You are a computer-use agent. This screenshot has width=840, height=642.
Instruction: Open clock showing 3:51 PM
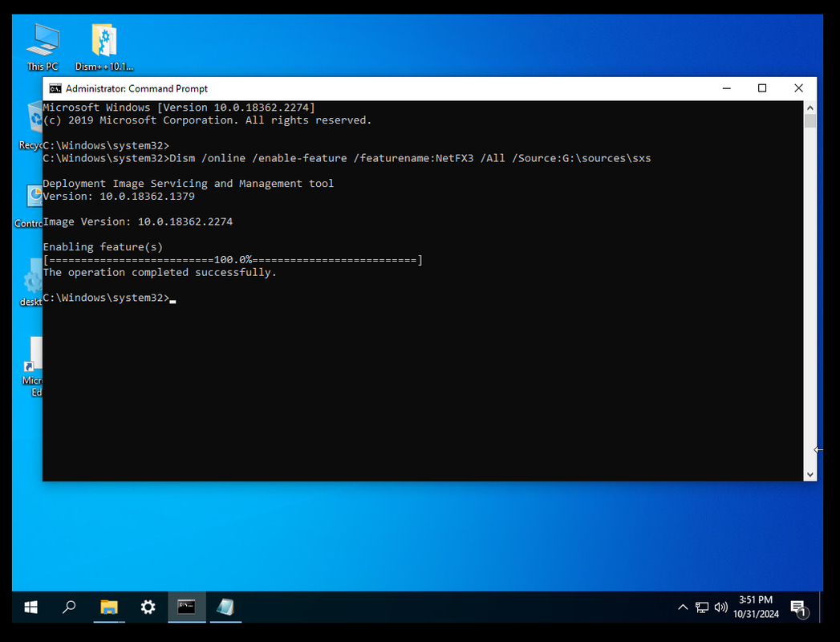click(756, 607)
